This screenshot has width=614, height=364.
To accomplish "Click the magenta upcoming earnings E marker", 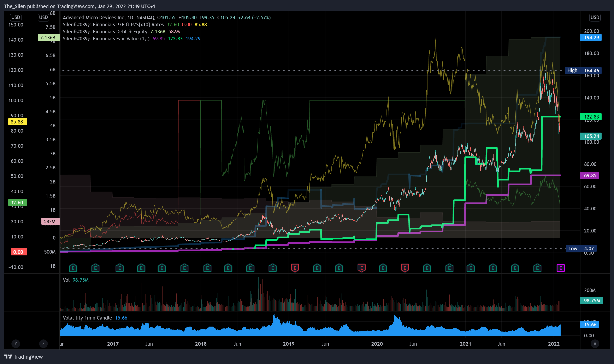I will click(x=561, y=268).
